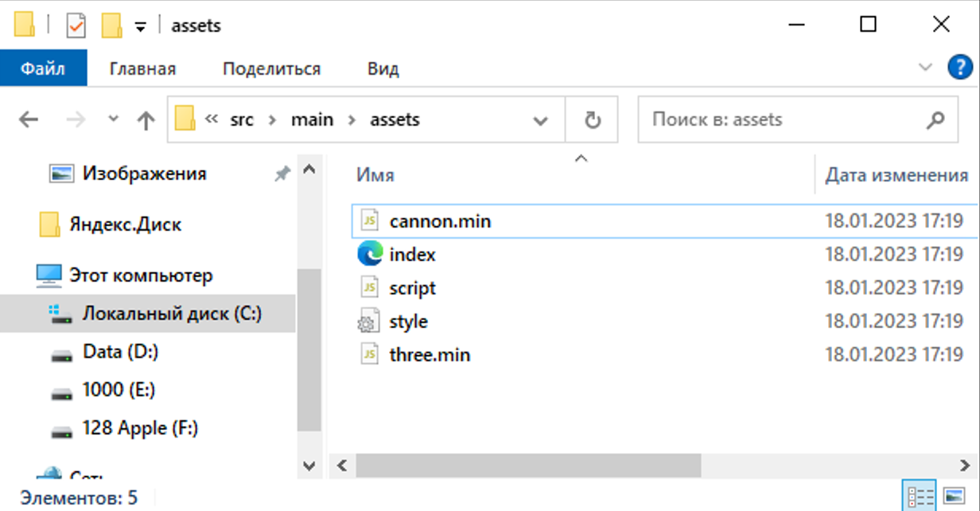This screenshot has height=511, width=980.
Task: Open the Файл menu
Action: pyautogui.click(x=43, y=68)
